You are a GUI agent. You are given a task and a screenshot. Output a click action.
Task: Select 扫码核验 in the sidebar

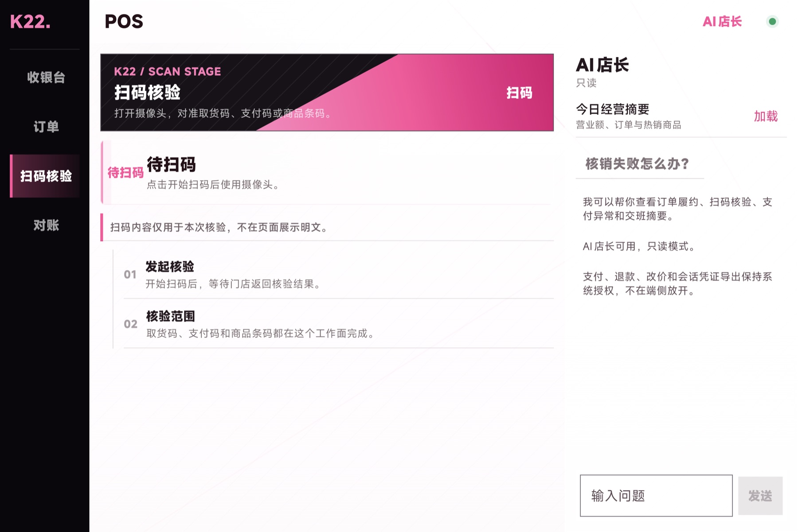[x=46, y=176]
